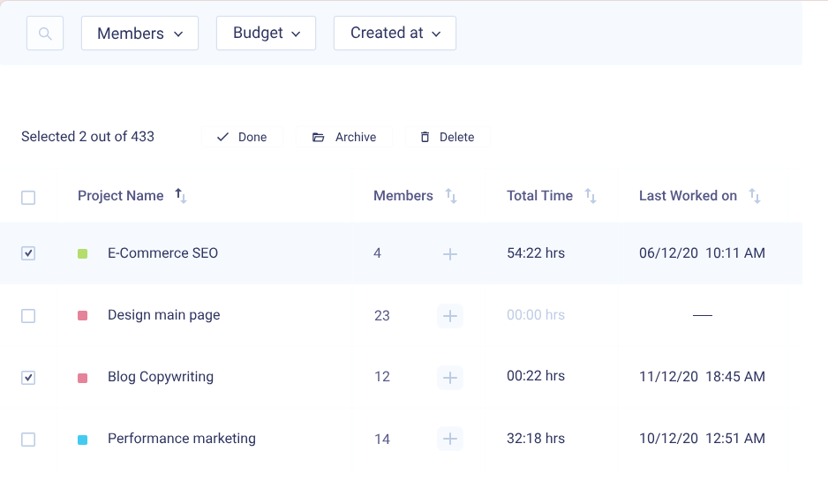Sort the Members column
828x504 pixels.
tap(450, 196)
